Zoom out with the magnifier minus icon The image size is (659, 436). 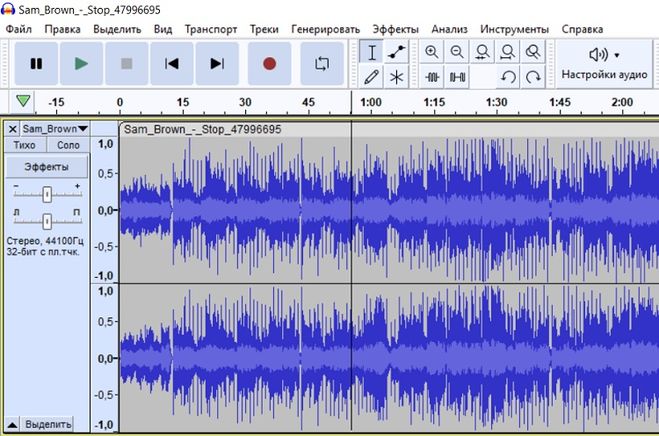[x=457, y=52]
